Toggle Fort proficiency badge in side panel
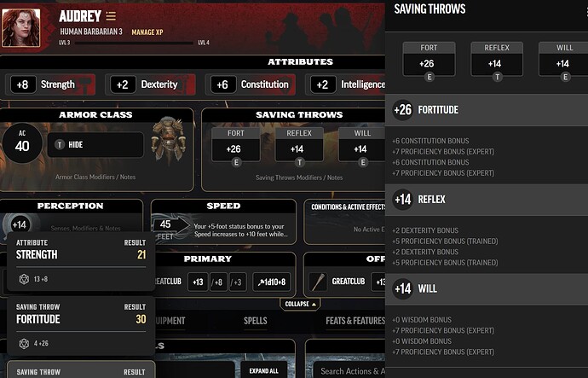 tap(429, 77)
